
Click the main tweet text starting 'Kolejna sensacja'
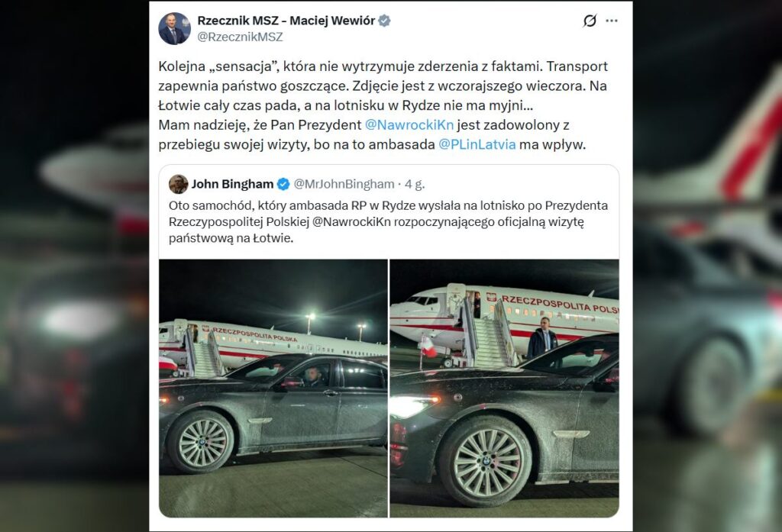click(383, 105)
